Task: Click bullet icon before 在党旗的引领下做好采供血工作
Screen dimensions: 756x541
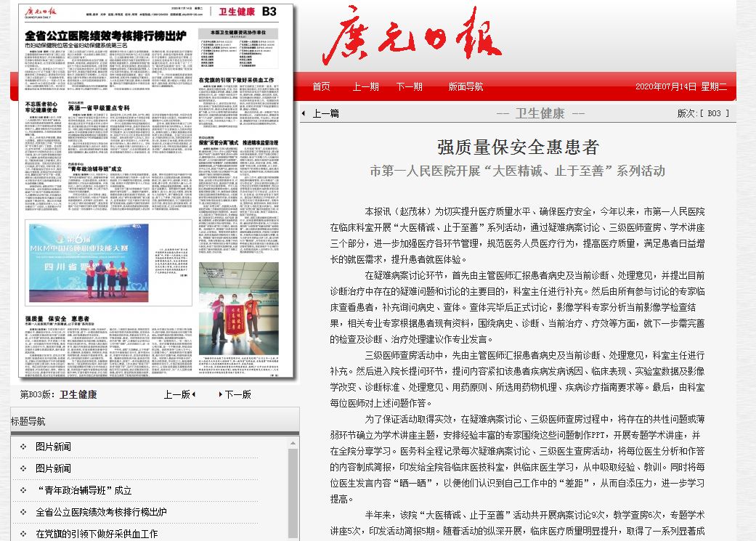Action: click(23, 534)
